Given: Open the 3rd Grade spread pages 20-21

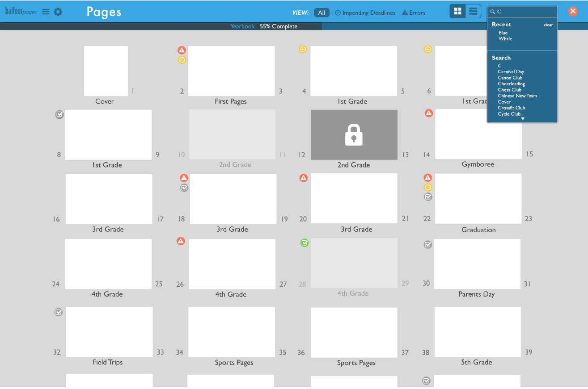Looking at the screenshot, I should pos(354,199).
